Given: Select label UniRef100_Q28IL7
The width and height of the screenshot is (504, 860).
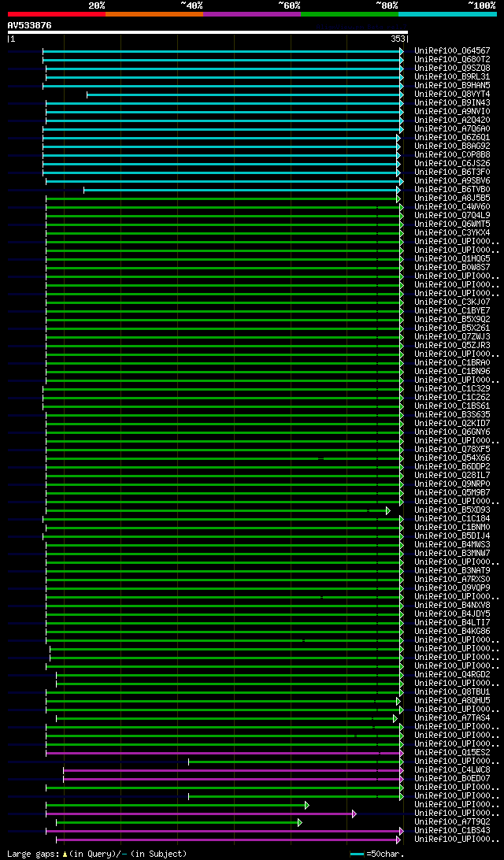Looking at the screenshot, I should point(453,476).
